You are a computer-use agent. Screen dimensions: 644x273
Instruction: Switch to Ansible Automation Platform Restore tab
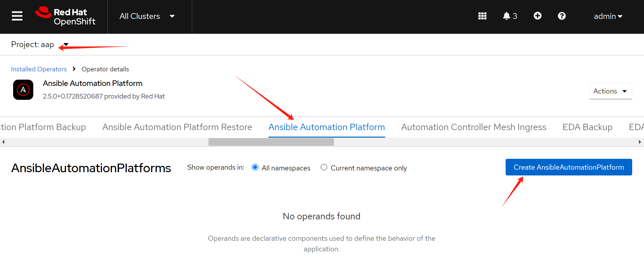pos(177,127)
